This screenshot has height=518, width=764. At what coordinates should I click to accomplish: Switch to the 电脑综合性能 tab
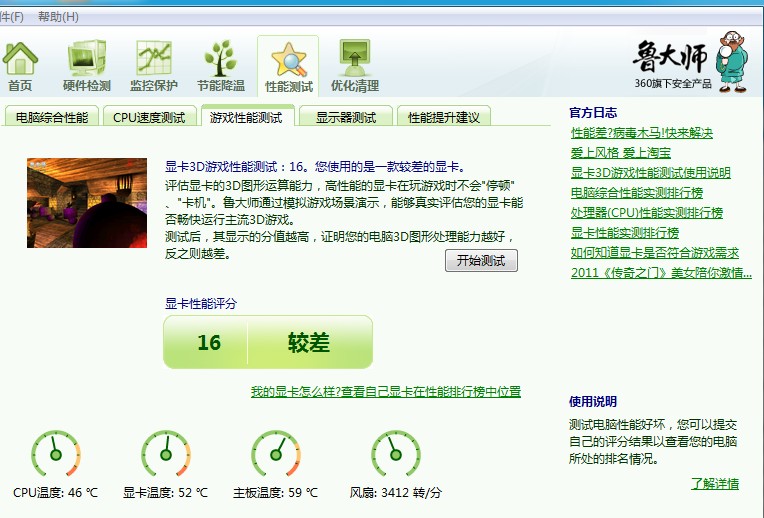[x=52, y=117]
